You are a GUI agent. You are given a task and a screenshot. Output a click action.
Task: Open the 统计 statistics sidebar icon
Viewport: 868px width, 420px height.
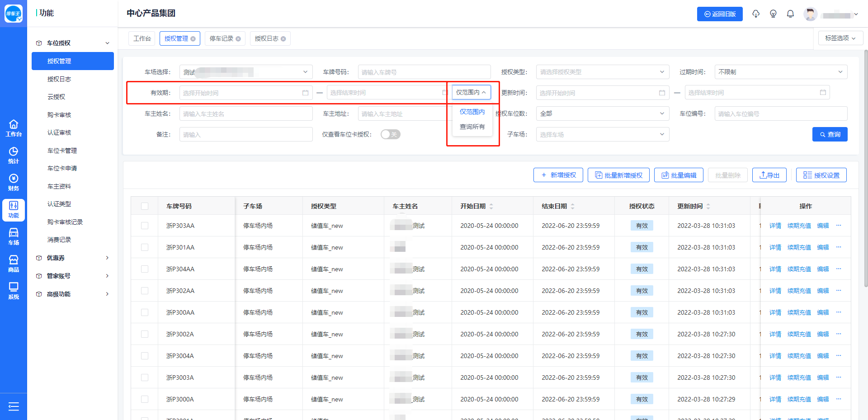coord(14,155)
